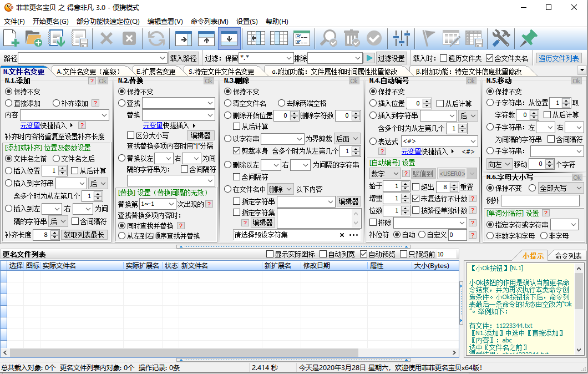The height and width of the screenshot is (374, 588).
Task: Expand the 保留 filter combo box
Action: click(289, 58)
